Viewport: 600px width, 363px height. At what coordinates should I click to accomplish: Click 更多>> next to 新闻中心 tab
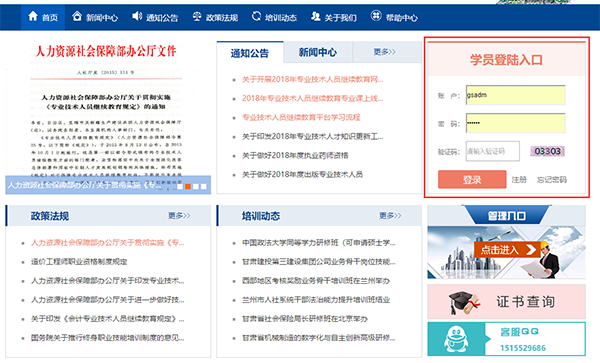[385, 52]
